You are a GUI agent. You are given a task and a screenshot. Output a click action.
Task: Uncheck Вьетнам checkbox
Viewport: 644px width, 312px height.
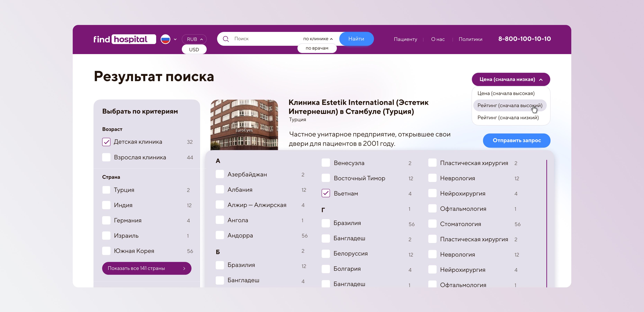point(326,193)
